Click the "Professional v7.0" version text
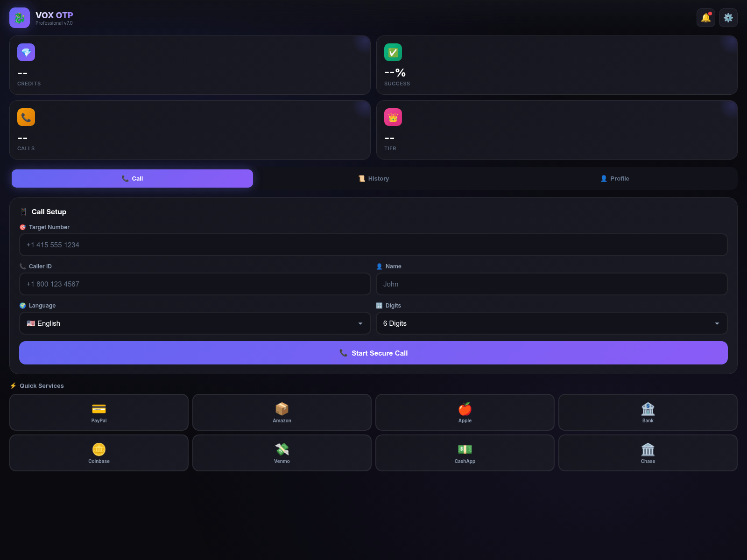747x560 pixels. point(54,23)
